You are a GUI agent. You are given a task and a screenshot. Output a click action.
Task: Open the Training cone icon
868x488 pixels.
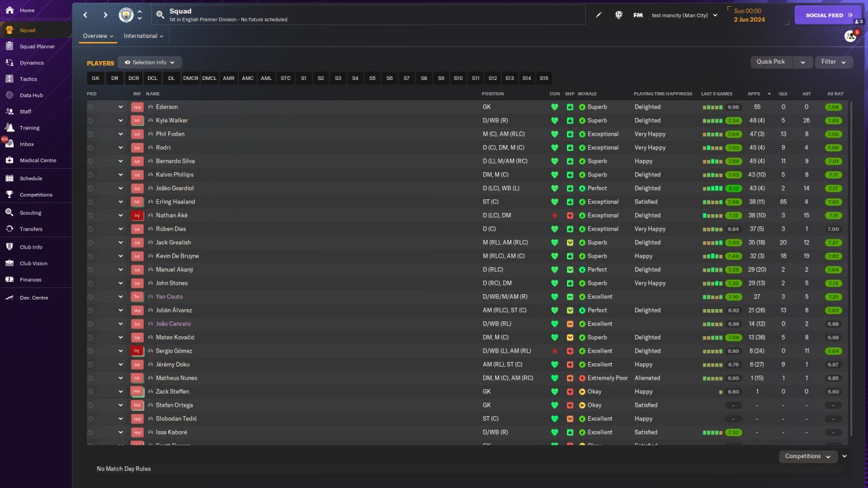(9, 127)
